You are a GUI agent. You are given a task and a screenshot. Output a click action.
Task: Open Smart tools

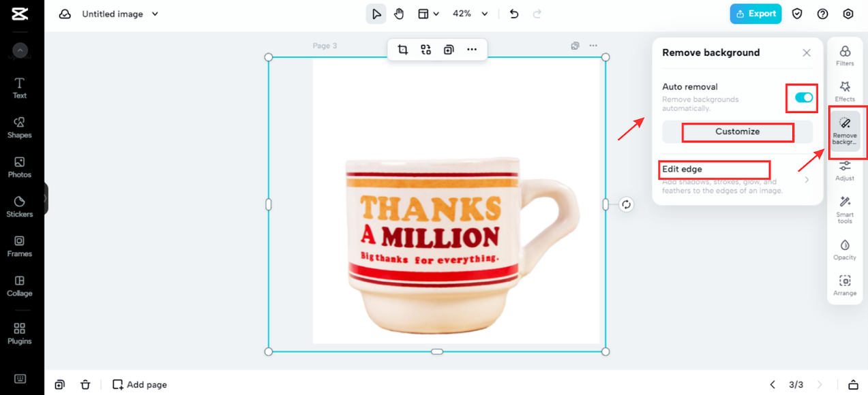[x=845, y=210]
